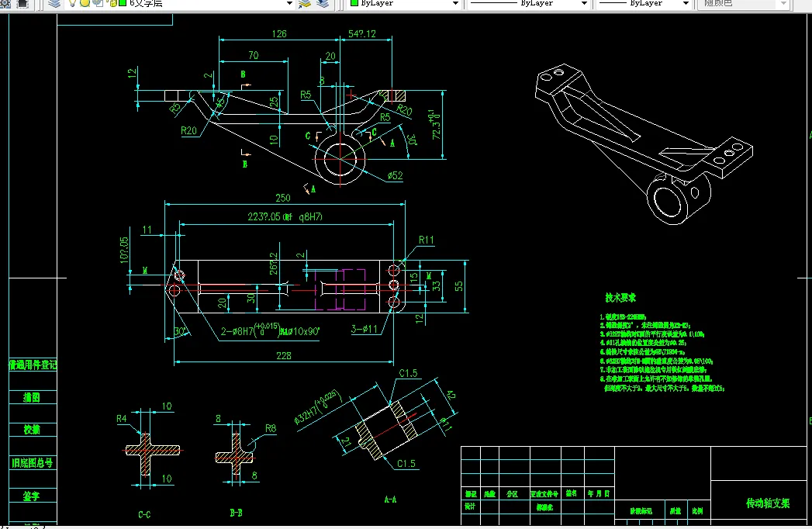Click the green ByLayer color swatch
812x529 pixels.
tap(354, 3)
